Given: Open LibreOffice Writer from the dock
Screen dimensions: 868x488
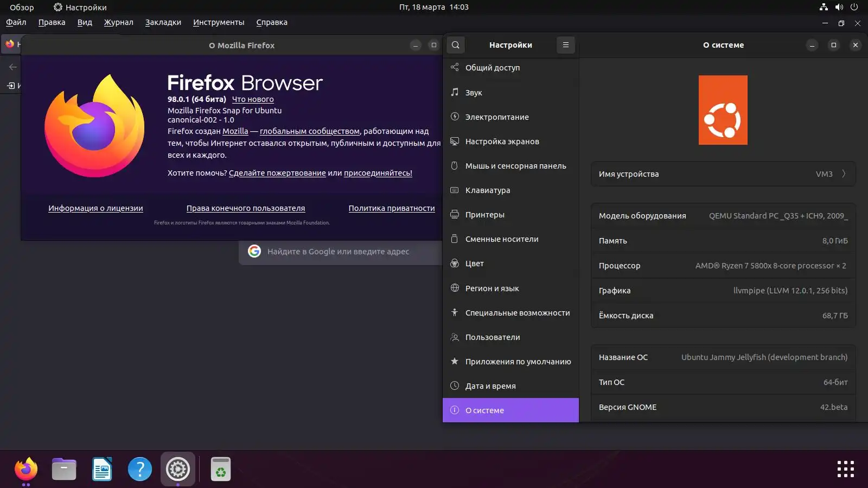Looking at the screenshot, I should click(102, 469).
